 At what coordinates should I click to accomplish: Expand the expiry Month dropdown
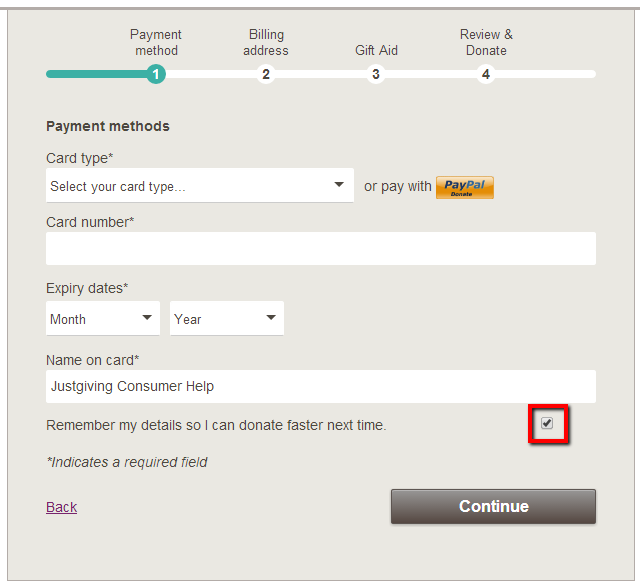103,318
